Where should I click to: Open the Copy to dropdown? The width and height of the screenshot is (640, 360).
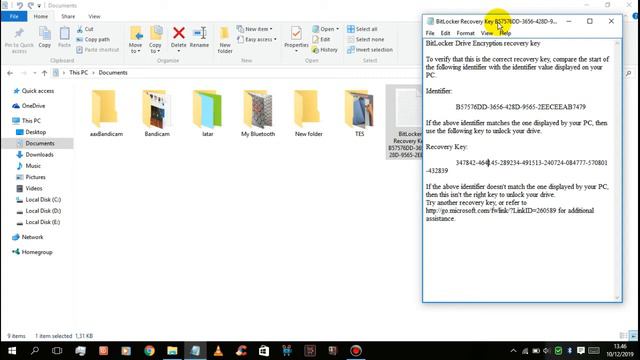(155, 40)
